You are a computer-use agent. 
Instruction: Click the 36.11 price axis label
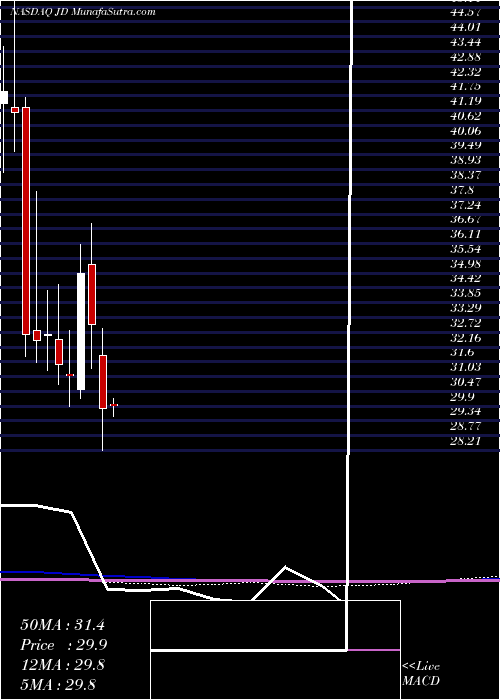pyautogui.click(x=465, y=234)
